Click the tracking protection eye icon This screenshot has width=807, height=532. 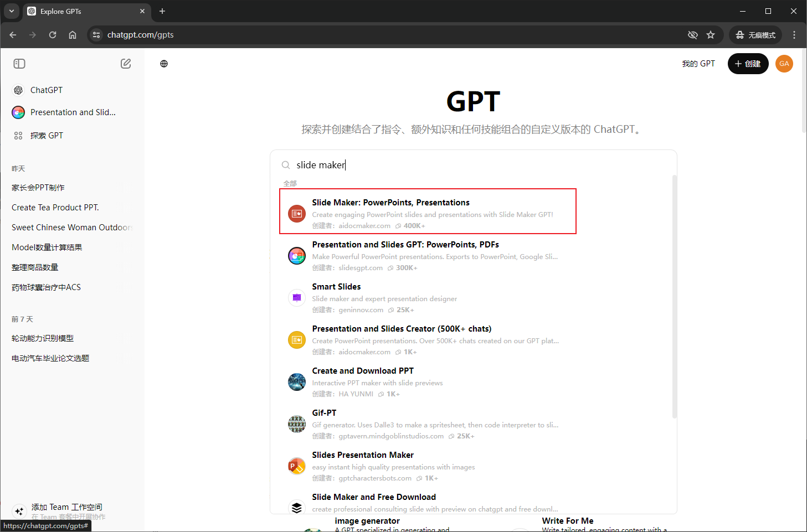click(x=692, y=35)
